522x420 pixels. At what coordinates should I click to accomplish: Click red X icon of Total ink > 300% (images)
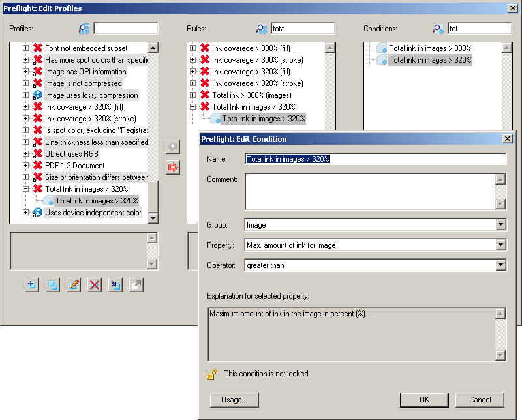pos(205,95)
